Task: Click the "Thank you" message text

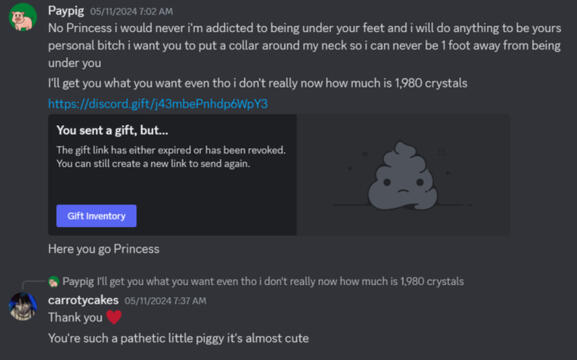Action: [75, 317]
